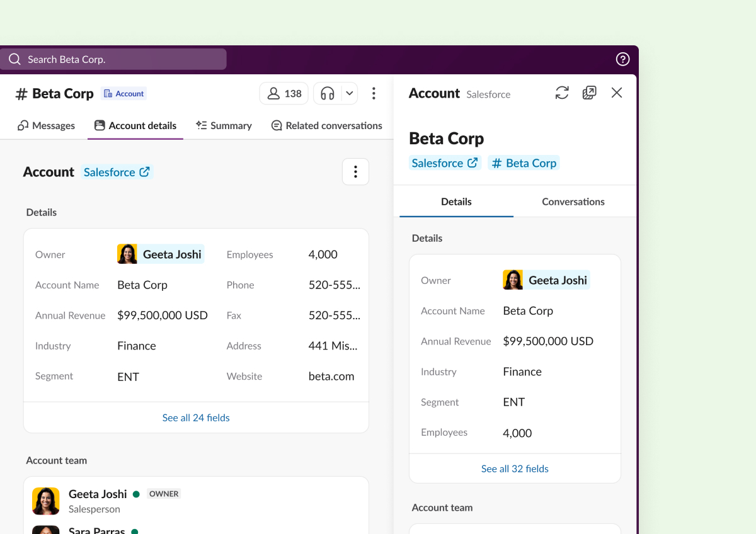Viewport: 756px width, 534px height.
Task: Expand See all 32 fields
Action: (515, 469)
